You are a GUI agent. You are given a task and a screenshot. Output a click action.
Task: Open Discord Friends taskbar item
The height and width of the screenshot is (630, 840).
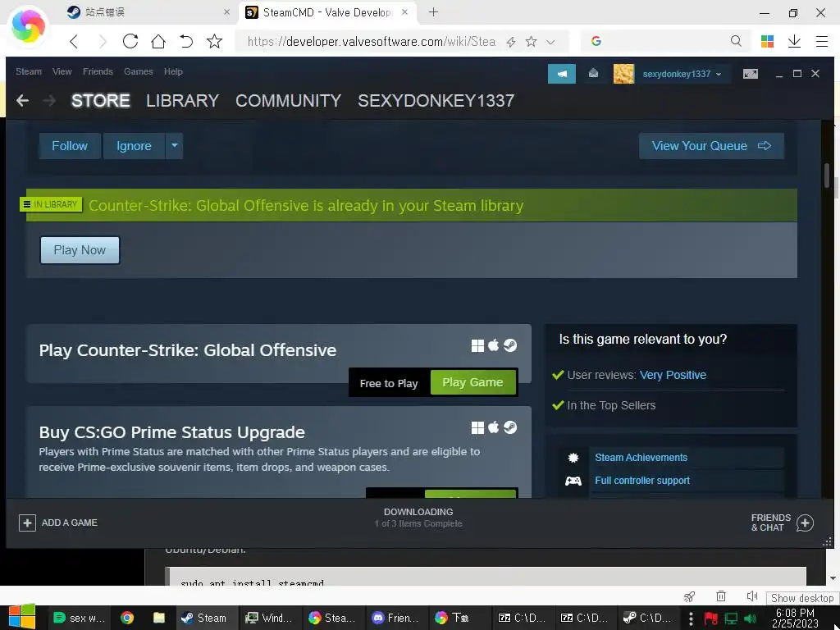397,618
